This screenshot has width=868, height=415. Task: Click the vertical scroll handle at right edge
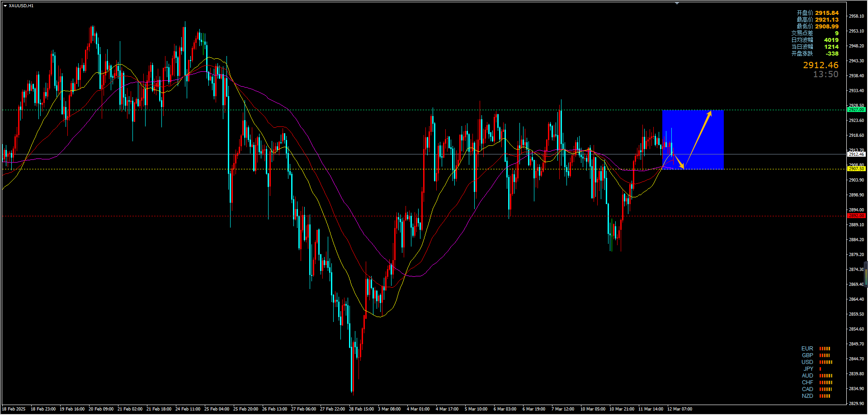pos(866,274)
